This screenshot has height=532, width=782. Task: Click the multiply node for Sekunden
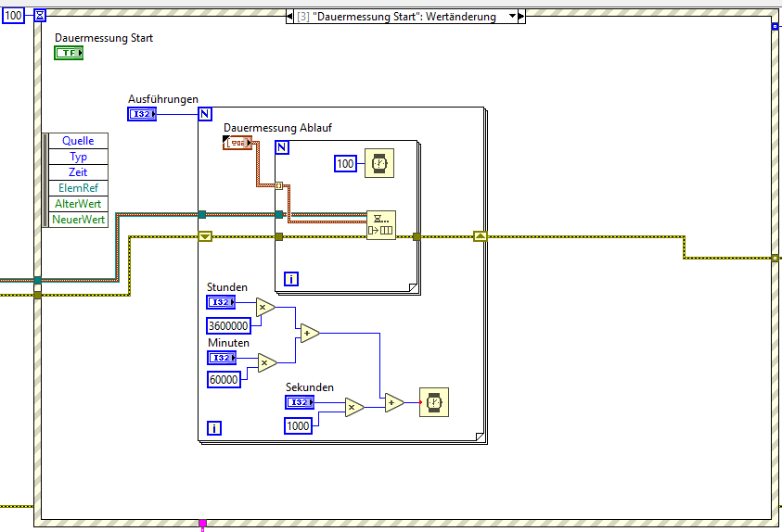click(x=354, y=408)
